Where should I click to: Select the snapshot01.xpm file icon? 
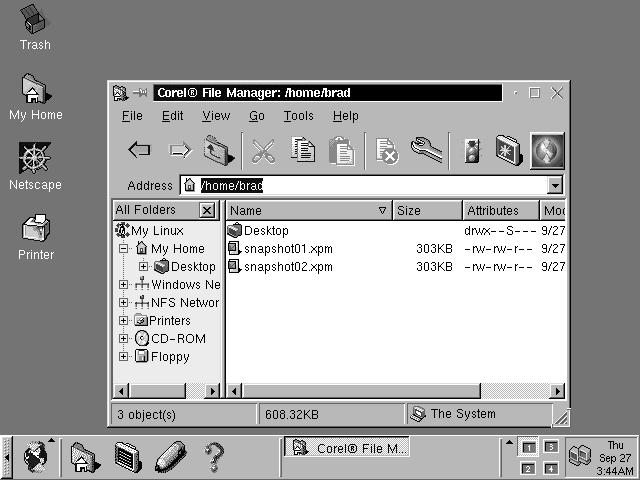pos(234,249)
